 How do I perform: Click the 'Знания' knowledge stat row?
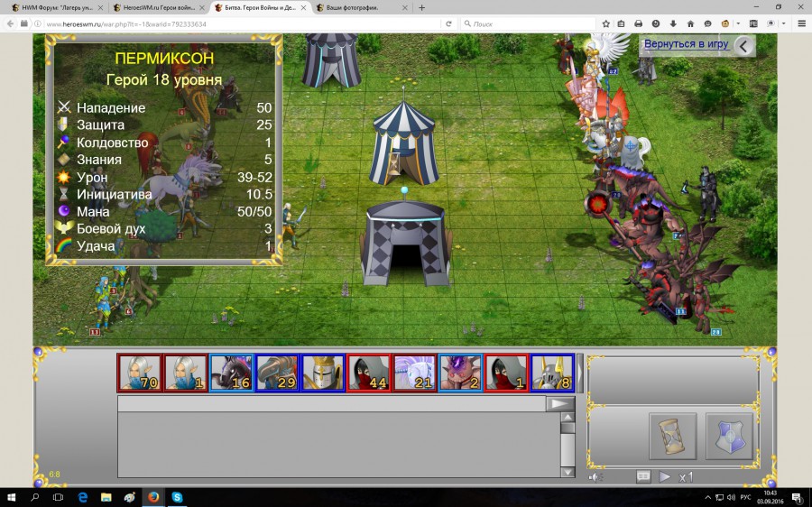click(165, 160)
